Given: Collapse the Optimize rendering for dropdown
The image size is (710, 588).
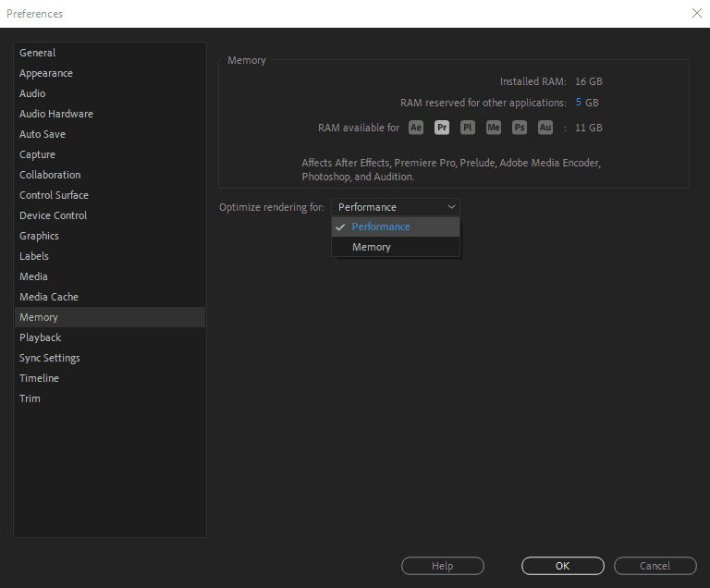Looking at the screenshot, I should pos(395,207).
